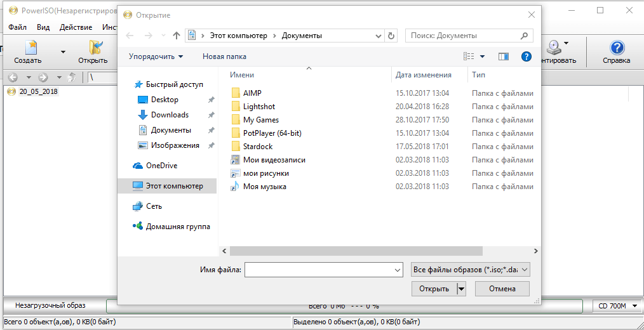Open the CD 700M media size dropdown
The height and width of the screenshot is (330, 644).
(617, 306)
